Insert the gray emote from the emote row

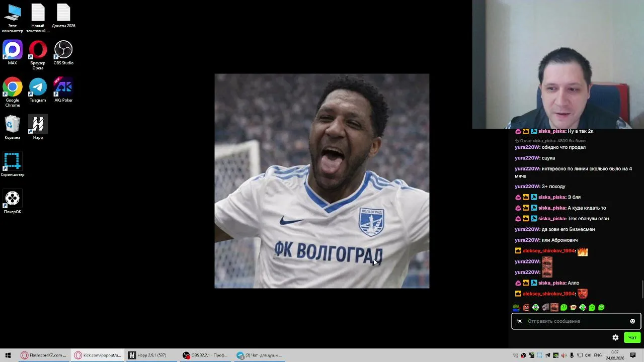545,307
